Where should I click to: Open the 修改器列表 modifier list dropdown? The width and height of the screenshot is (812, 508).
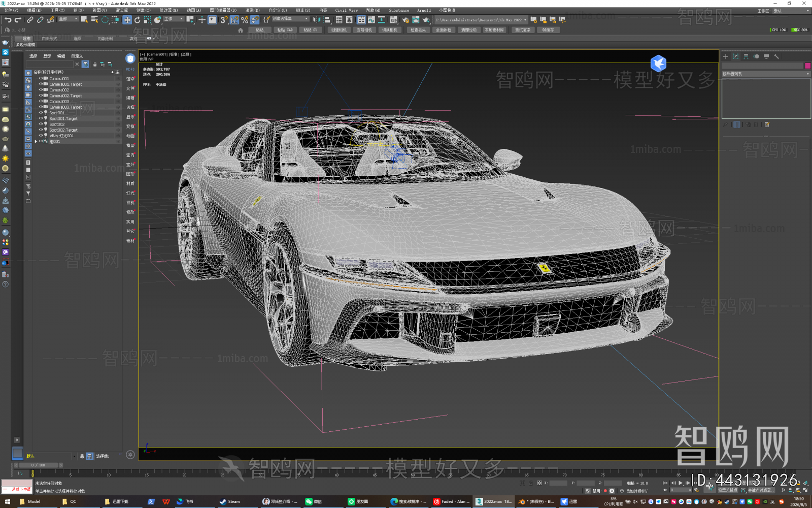766,74
